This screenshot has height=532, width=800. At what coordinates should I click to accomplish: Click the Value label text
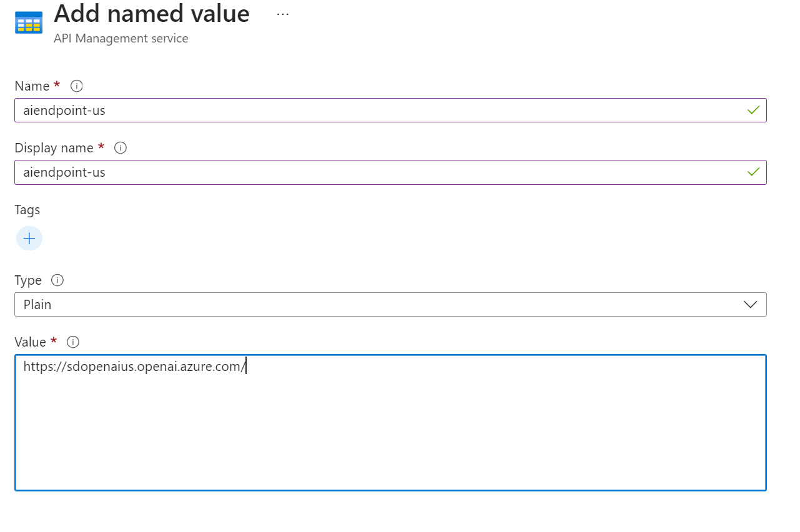click(x=31, y=342)
